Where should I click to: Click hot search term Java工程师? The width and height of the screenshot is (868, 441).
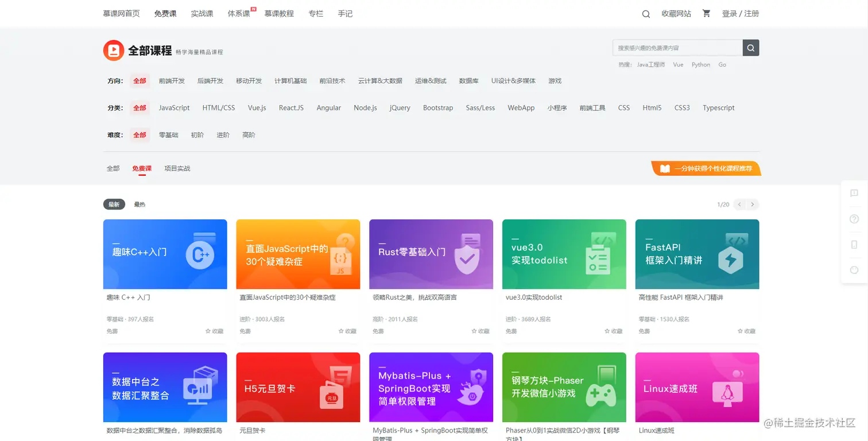tap(651, 65)
